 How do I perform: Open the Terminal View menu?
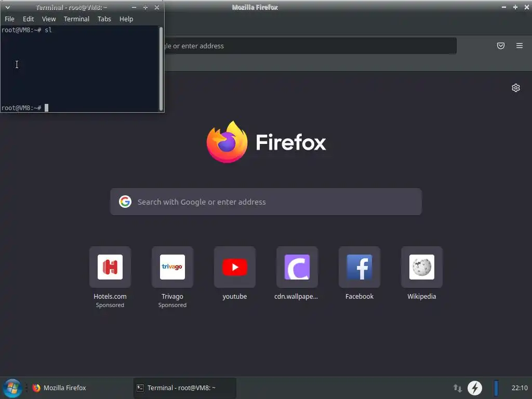[x=49, y=19]
